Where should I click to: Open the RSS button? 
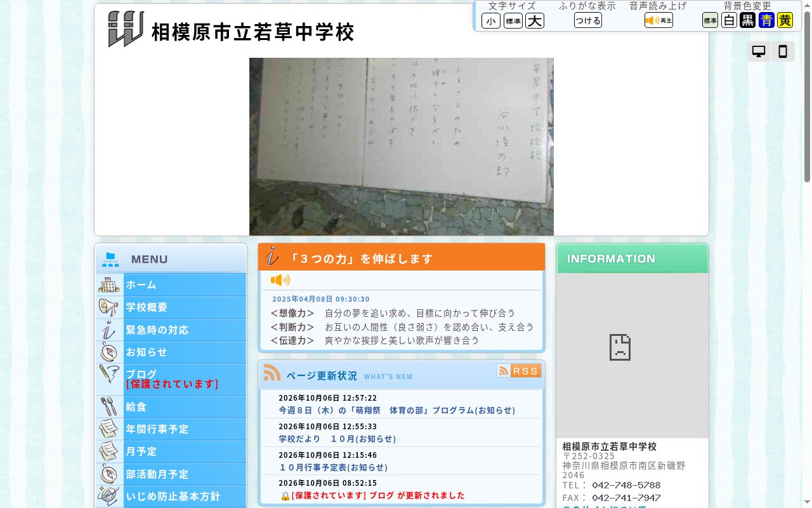(x=519, y=371)
